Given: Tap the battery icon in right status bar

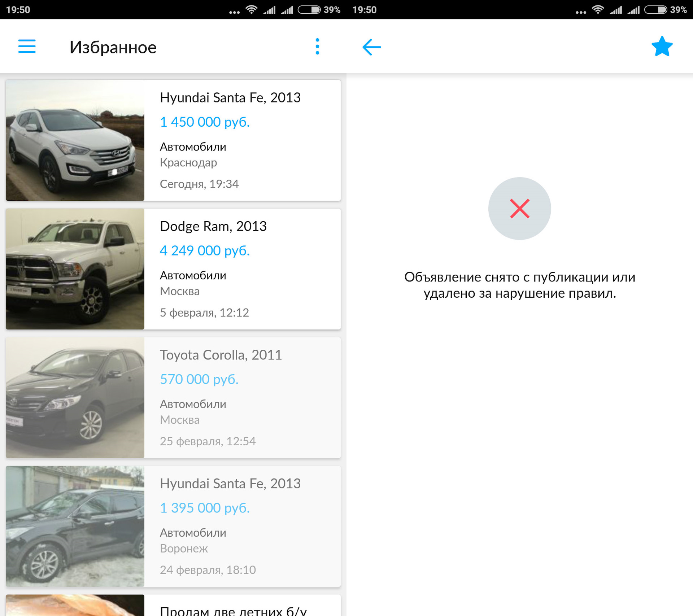Looking at the screenshot, I should 655,10.
